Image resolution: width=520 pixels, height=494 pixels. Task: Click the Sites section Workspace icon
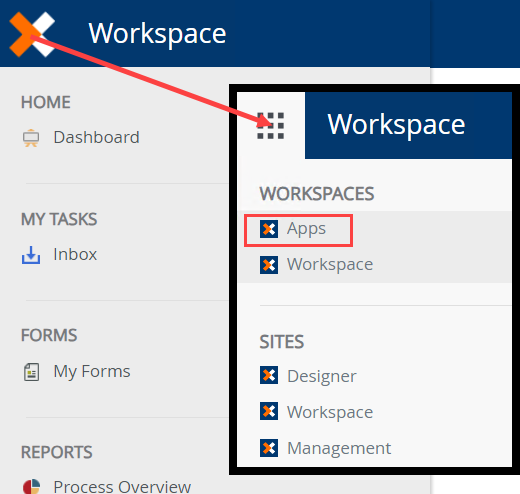coord(269,411)
